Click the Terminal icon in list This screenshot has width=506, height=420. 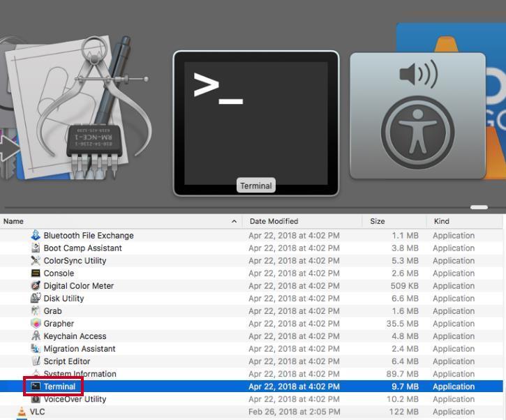click(x=36, y=386)
